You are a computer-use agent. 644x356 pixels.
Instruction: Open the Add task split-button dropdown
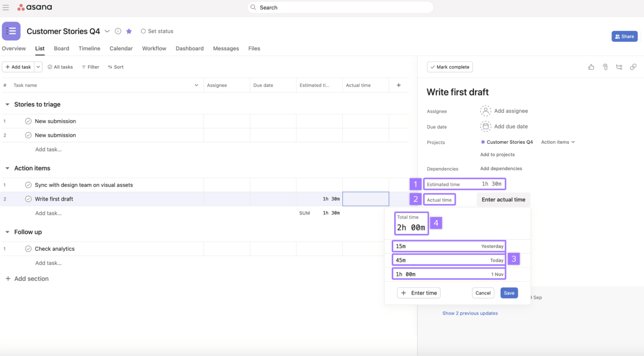(38, 67)
